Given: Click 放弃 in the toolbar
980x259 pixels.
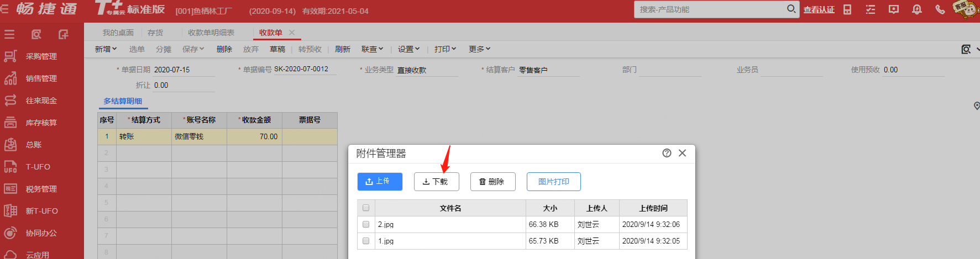Looking at the screenshot, I should click(251, 49).
